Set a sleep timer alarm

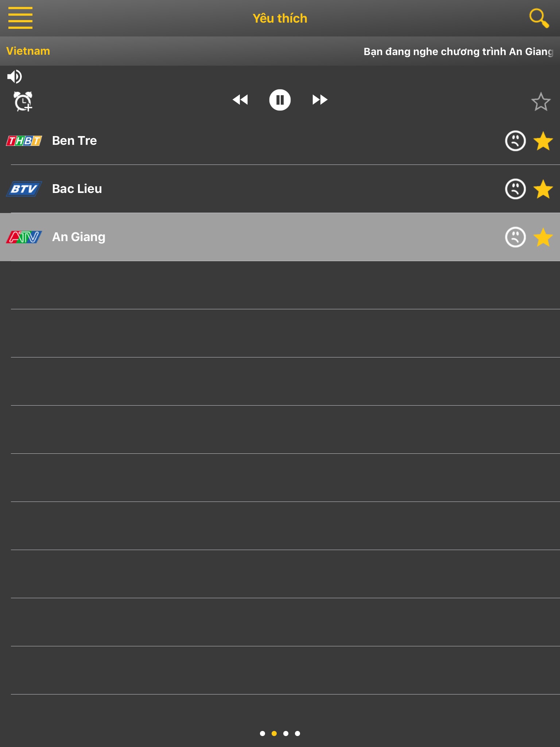tap(23, 101)
